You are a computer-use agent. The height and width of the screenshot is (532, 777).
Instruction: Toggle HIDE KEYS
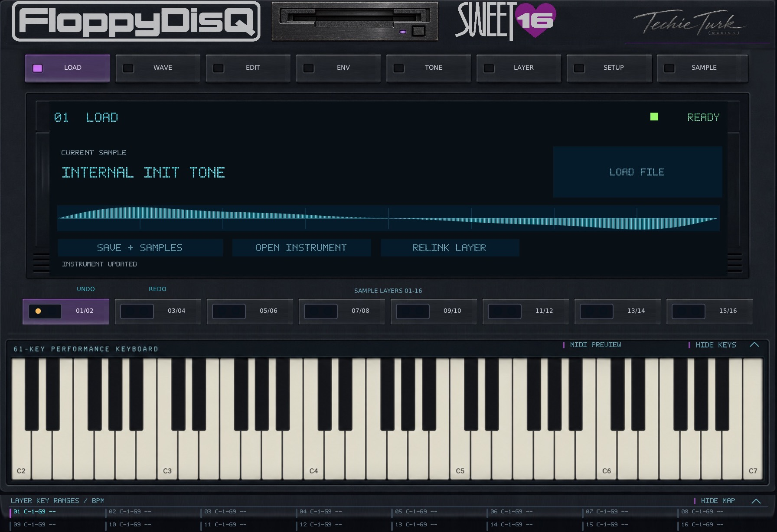pyautogui.click(x=712, y=345)
